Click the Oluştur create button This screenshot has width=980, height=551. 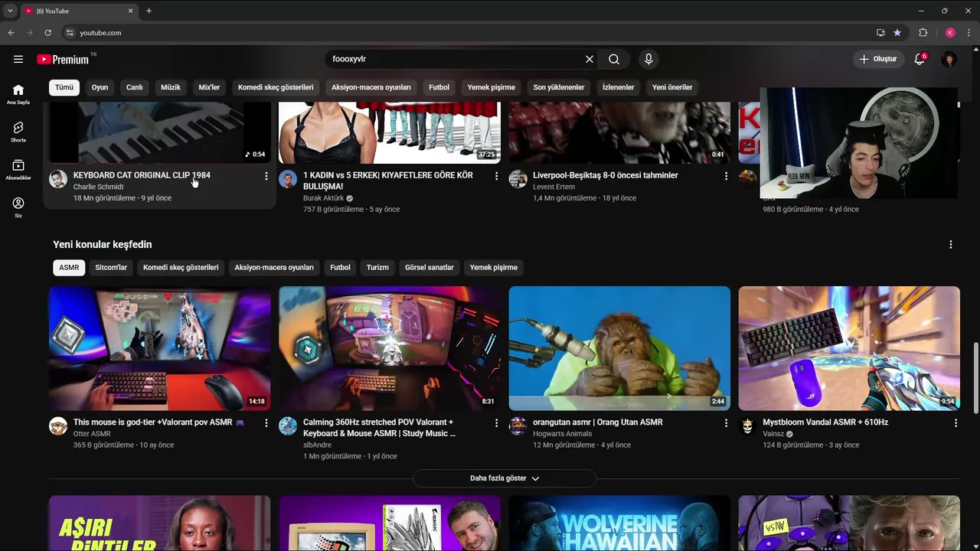[x=877, y=59]
